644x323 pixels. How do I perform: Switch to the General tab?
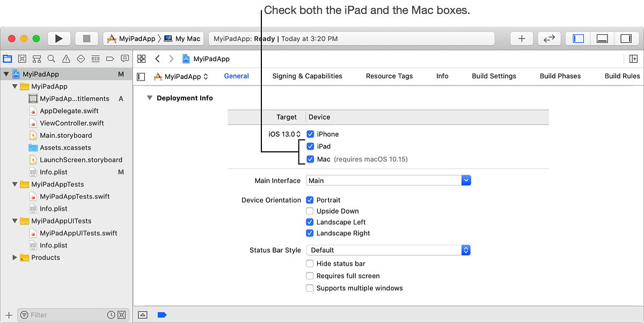237,76
